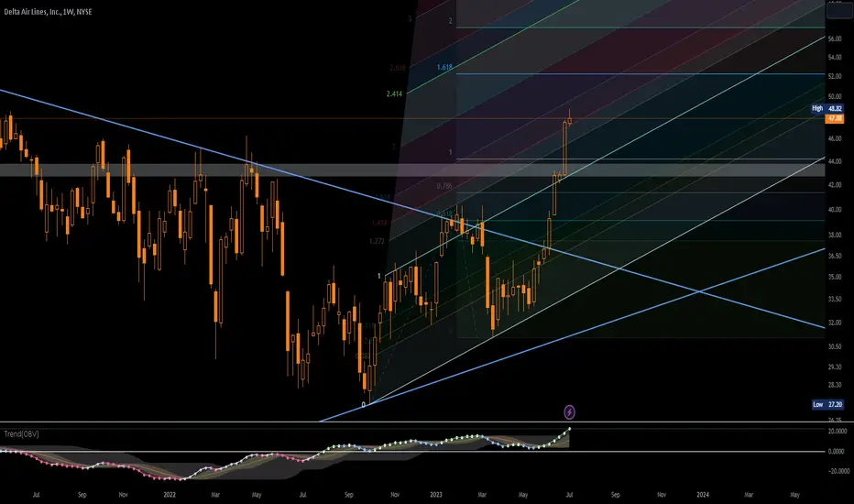Click the 42.00 price axis value
The image size is (854, 504).
point(835,185)
